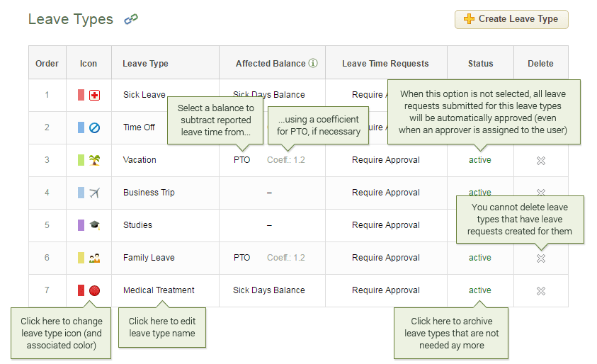This screenshot has width=597, height=364.
Task: Toggle Require Approval for Medical Treatment
Action: point(386,290)
